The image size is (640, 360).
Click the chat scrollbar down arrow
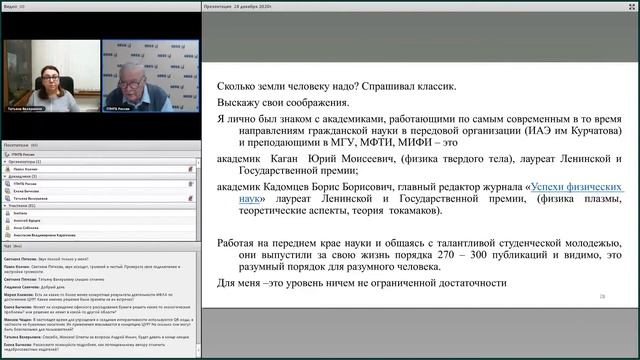point(198,351)
